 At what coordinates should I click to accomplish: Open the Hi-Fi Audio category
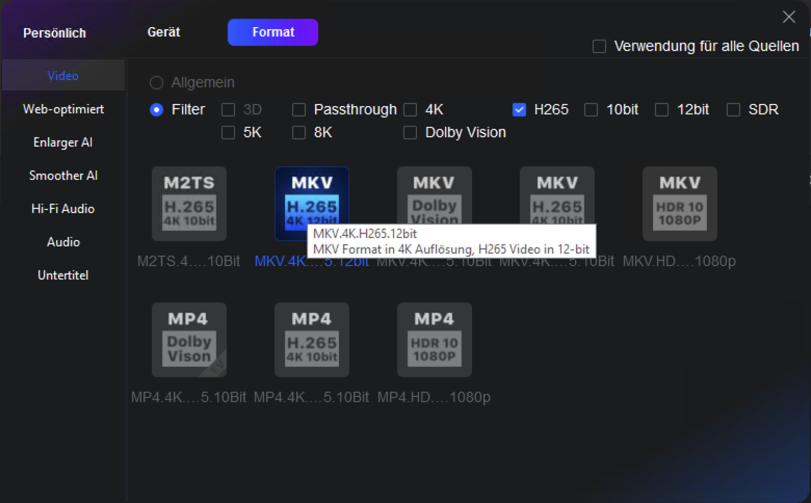63,208
